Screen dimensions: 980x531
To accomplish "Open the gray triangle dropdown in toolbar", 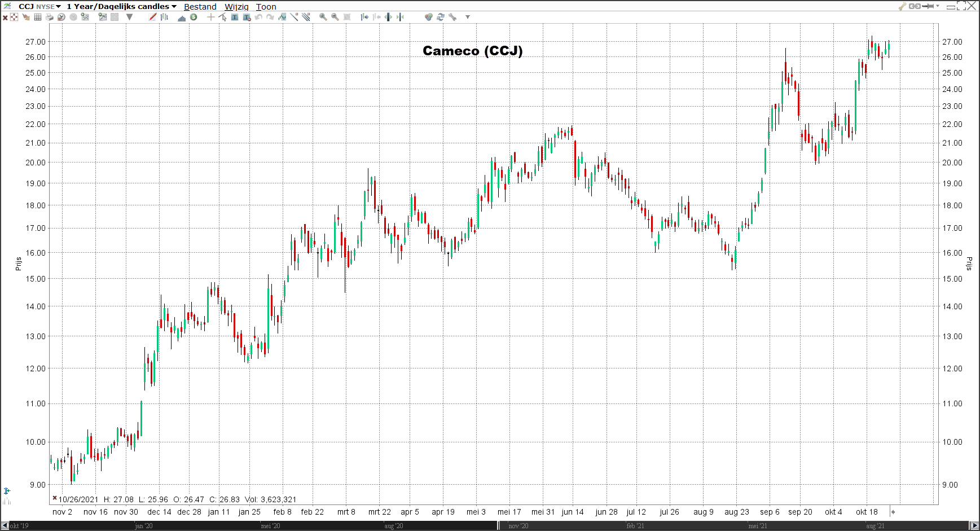I will (x=129, y=17).
